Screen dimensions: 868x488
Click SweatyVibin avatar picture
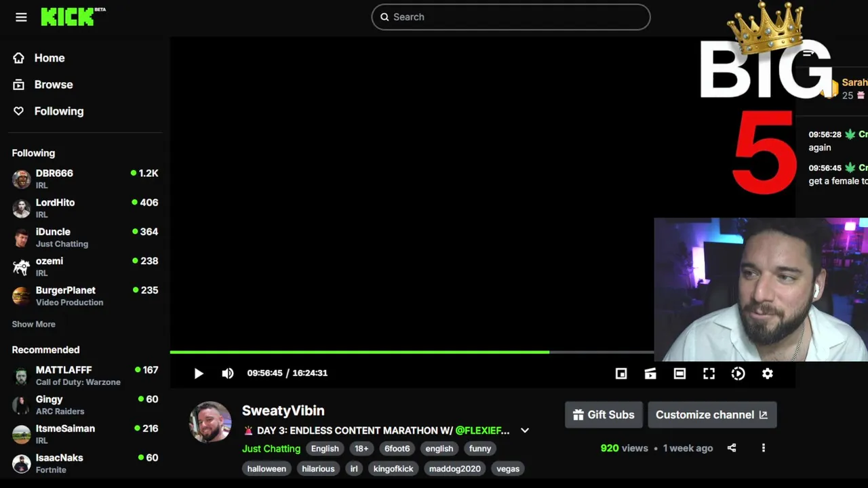210,422
